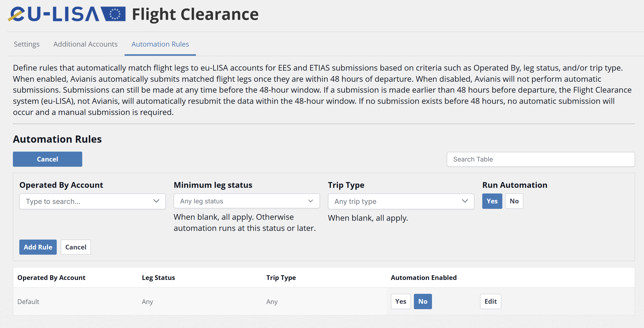The width and height of the screenshot is (644, 328).
Task: Focus the Search Table input field
Action: [540, 159]
